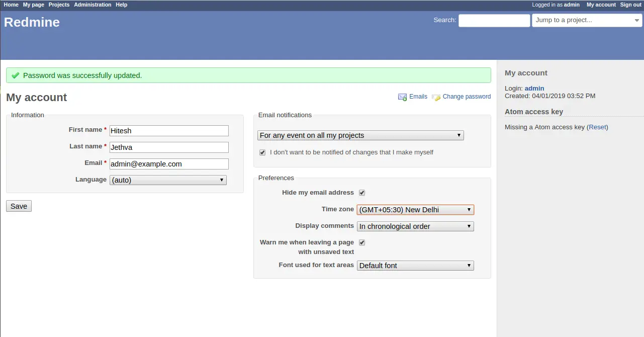The image size is (644, 337).
Task: Open the email notifications event dropdown
Action: 360,135
